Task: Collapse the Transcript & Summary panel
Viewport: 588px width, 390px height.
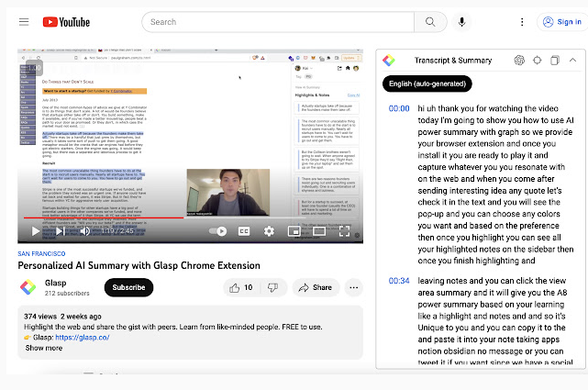Action: click(572, 60)
